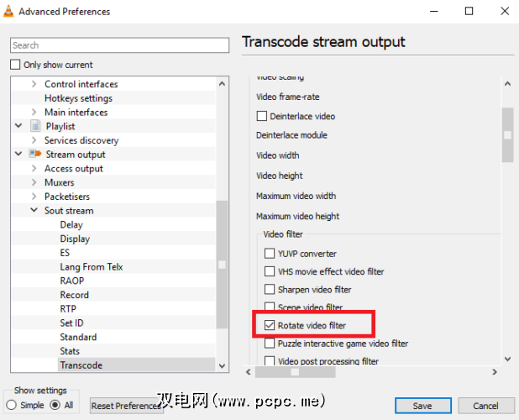Enable Sharpen video filter
The image size is (519, 420).
[x=270, y=289]
